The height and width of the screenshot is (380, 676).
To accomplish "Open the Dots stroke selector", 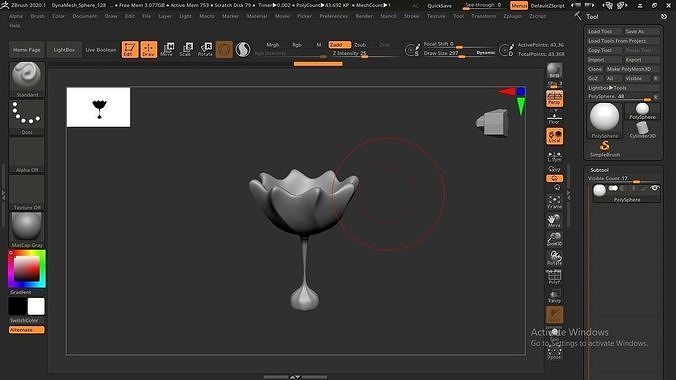I will coord(27,117).
